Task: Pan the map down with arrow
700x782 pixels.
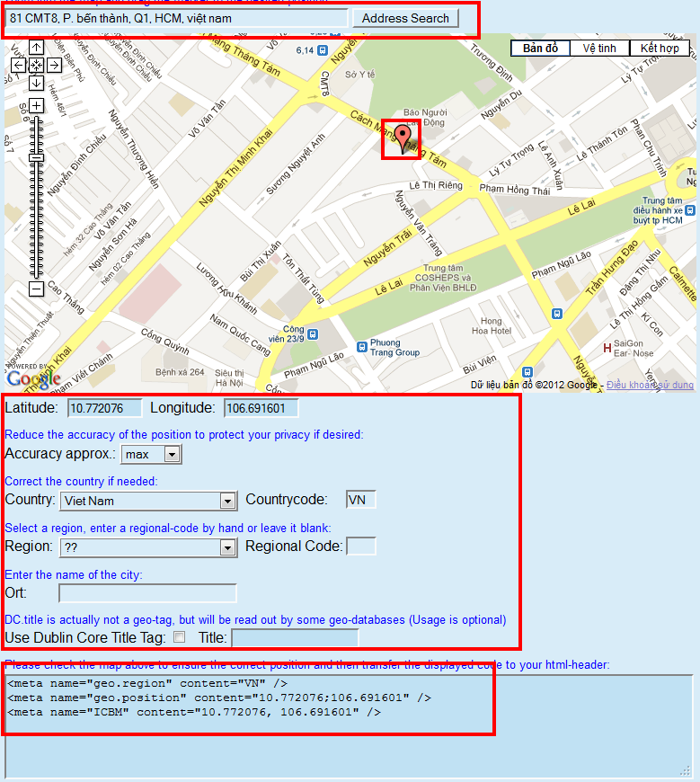Action: click(36, 83)
